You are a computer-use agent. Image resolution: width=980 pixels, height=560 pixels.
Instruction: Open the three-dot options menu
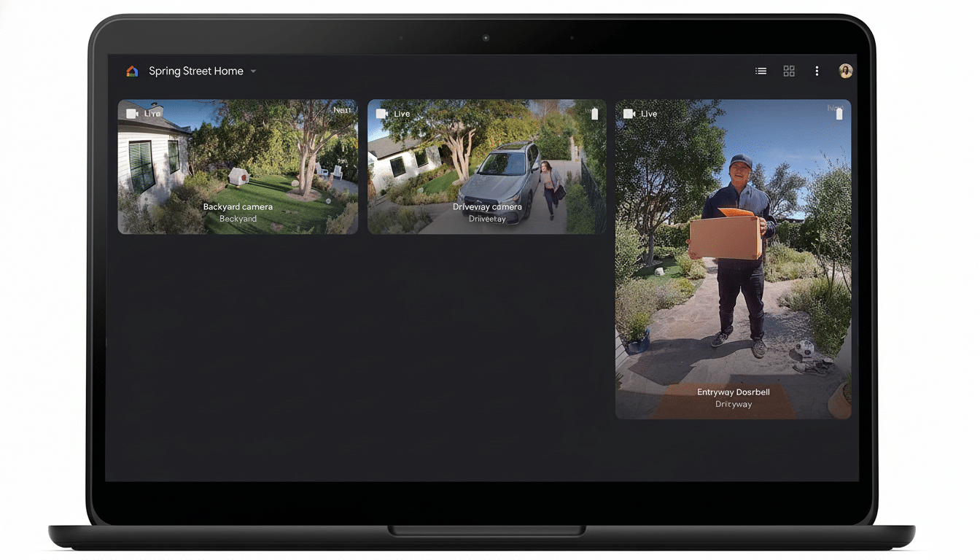point(817,71)
